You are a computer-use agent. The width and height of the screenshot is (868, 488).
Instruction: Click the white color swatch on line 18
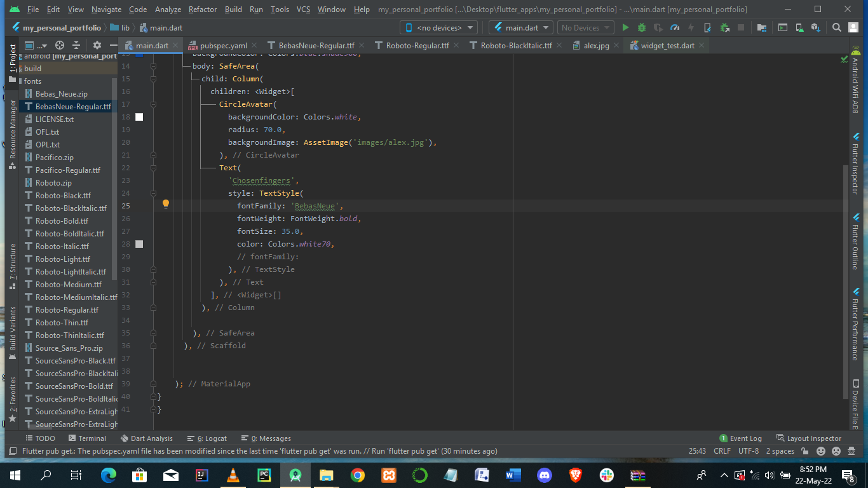[x=139, y=117]
